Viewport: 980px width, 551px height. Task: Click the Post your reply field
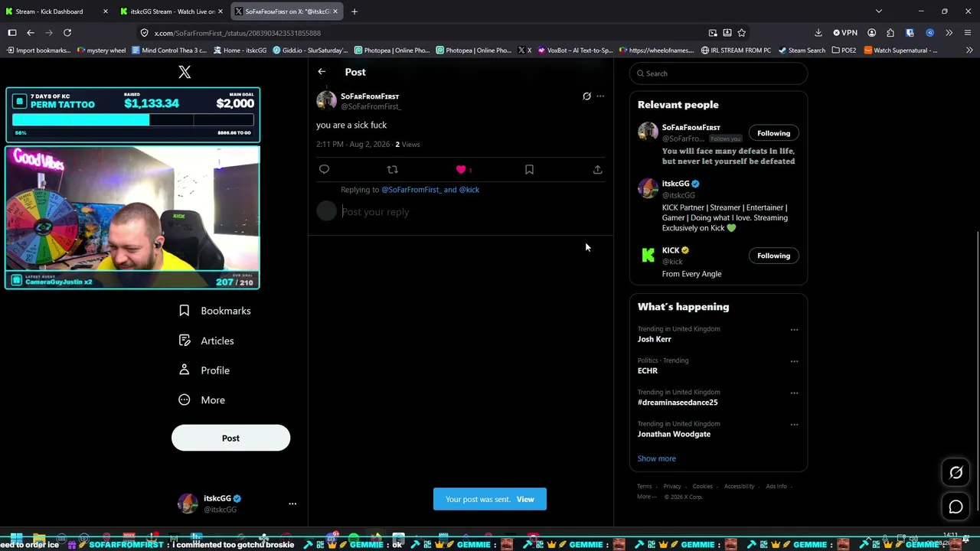(471, 212)
